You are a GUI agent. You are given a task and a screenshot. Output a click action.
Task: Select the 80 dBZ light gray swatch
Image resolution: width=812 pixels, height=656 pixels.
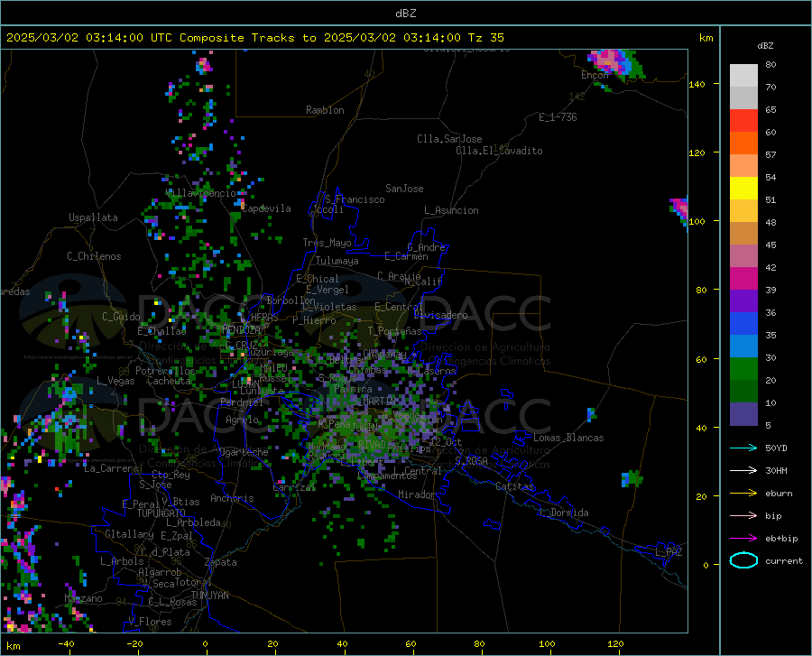pos(743,75)
